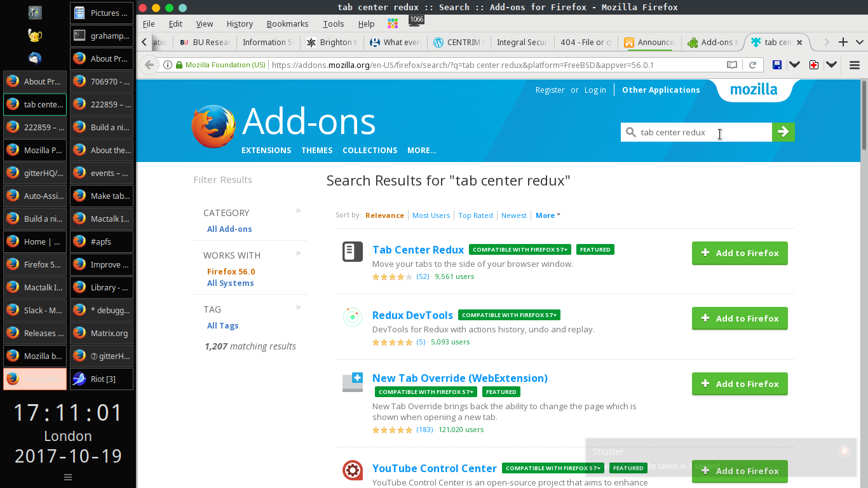The height and width of the screenshot is (488, 868).
Task: Click the colorful dots icon in the menu bar
Action: click(x=393, y=24)
